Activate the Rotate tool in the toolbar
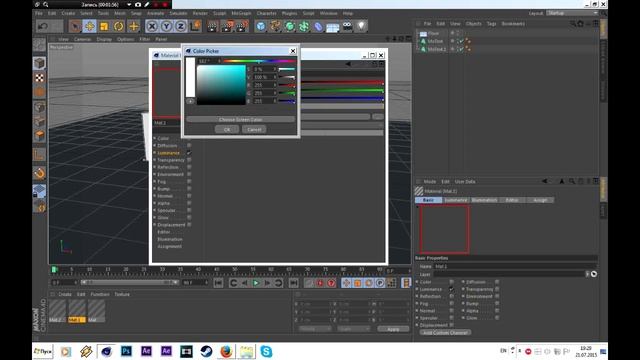640x360 pixels. click(x=119, y=27)
